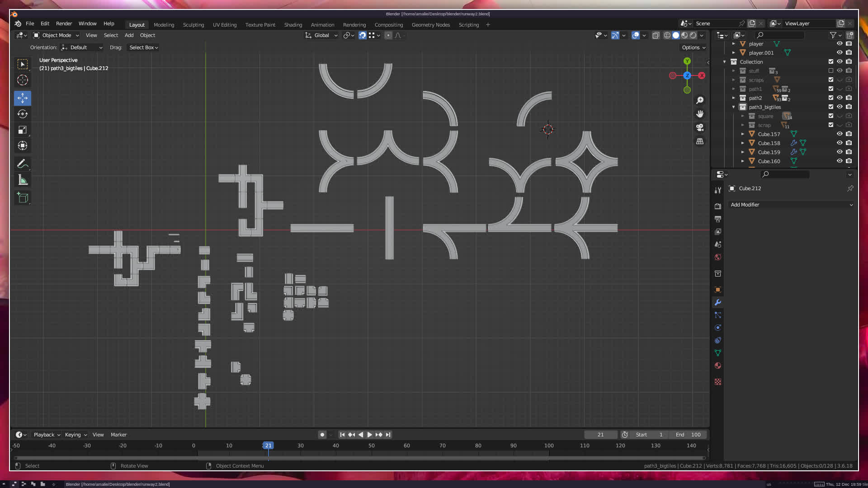
Task: Hide Cube.158 in the outliner
Action: (840, 143)
